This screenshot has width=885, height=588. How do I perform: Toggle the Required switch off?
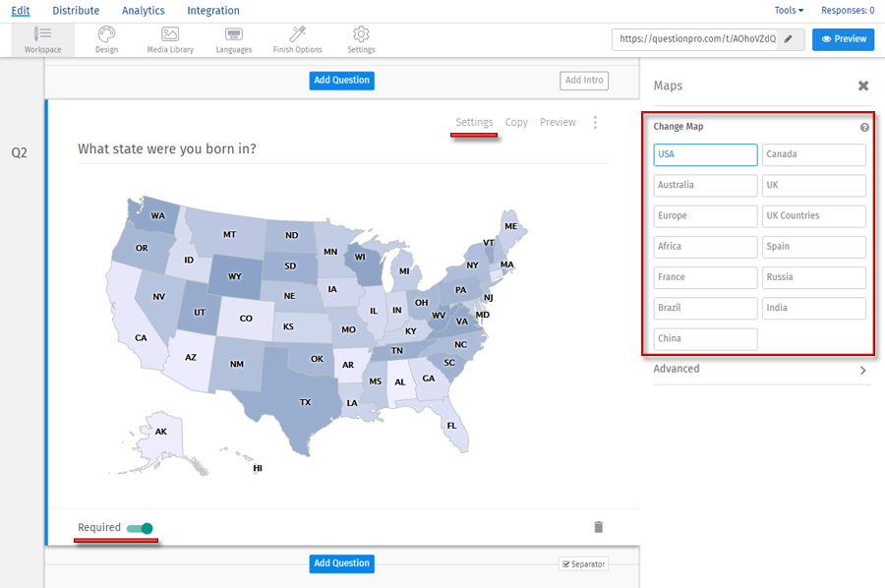tap(140, 528)
